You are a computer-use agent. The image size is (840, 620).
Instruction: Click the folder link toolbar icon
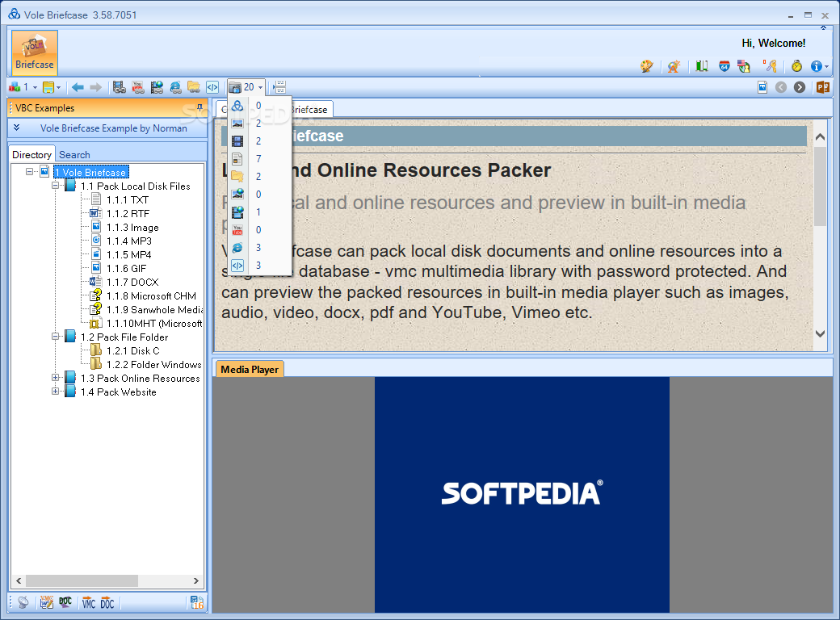click(x=194, y=86)
